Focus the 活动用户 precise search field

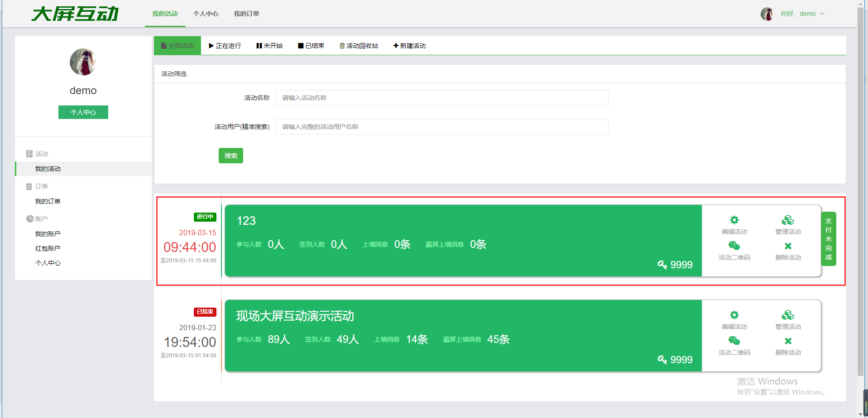coord(442,127)
